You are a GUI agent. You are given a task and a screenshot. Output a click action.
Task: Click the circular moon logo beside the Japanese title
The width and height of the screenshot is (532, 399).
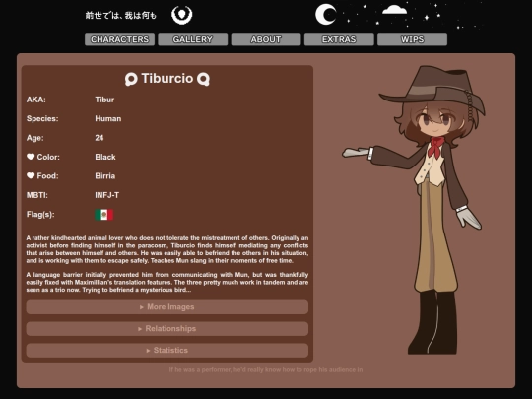click(182, 15)
